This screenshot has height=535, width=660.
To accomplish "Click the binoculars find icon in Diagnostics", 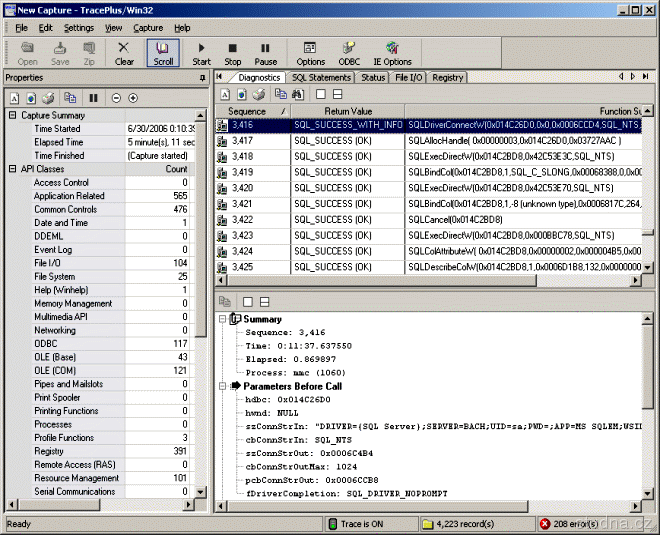I will click(295, 94).
